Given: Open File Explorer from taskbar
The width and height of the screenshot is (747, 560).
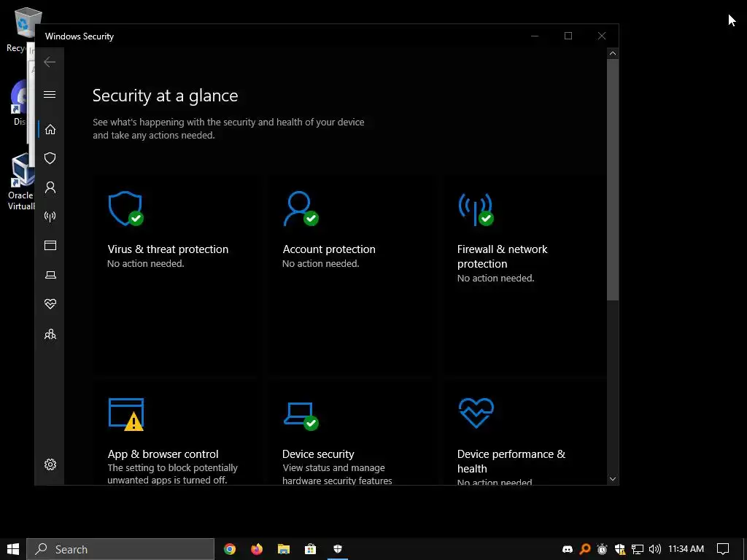Looking at the screenshot, I should tap(284, 549).
